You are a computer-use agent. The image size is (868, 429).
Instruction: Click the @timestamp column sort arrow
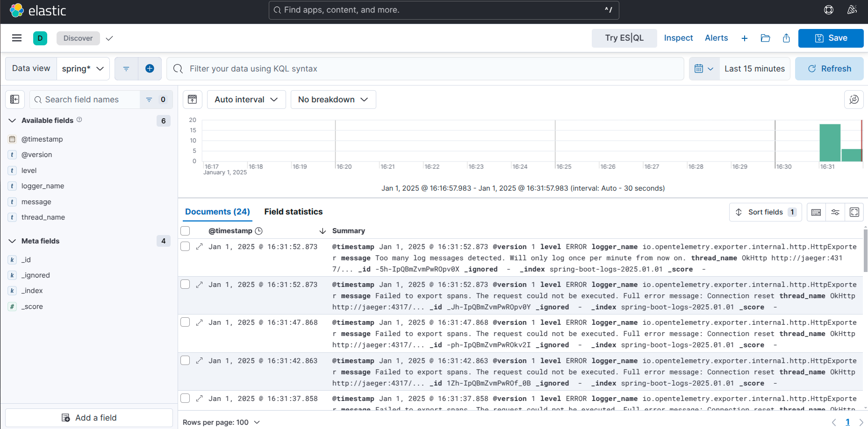323,231
